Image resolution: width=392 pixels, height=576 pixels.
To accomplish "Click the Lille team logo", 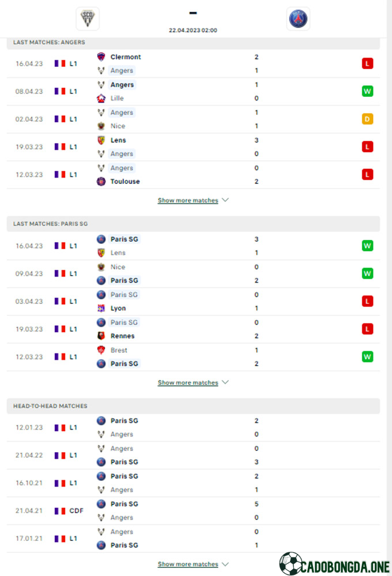I will click(x=101, y=98).
